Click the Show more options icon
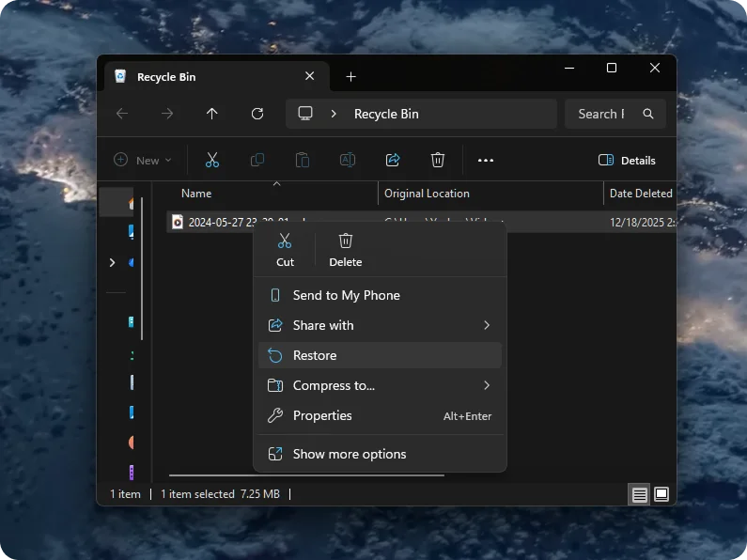The width and height of the screenshot is (747, 560). point(275,454)
